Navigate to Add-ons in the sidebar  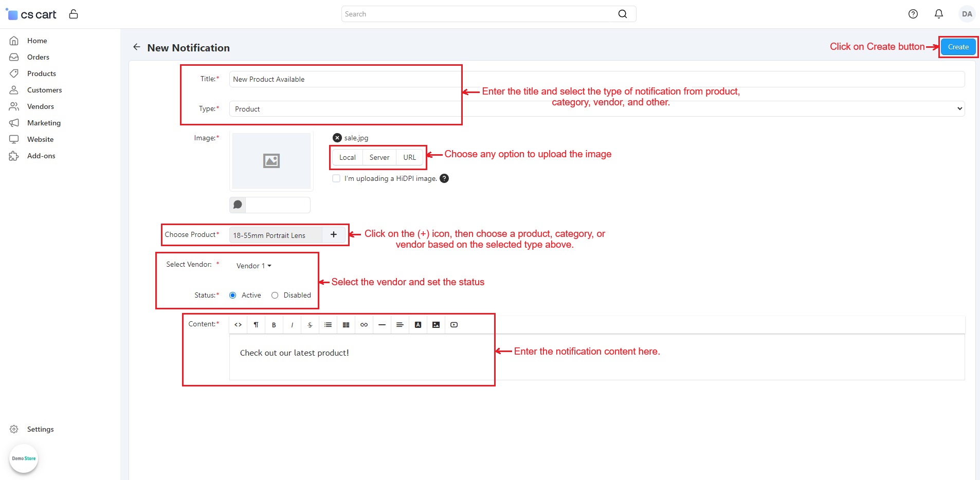click(41, 156)
